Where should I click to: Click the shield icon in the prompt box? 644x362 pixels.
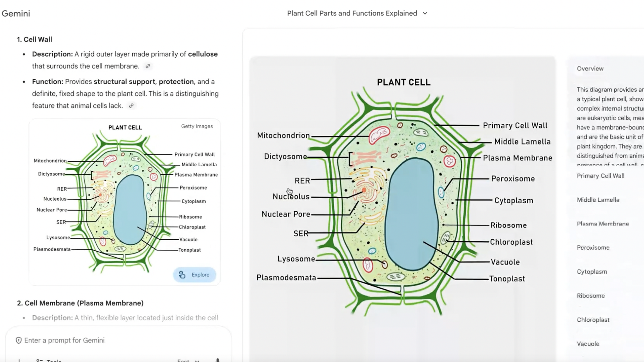pyautogui.click(x=19, y=340)
